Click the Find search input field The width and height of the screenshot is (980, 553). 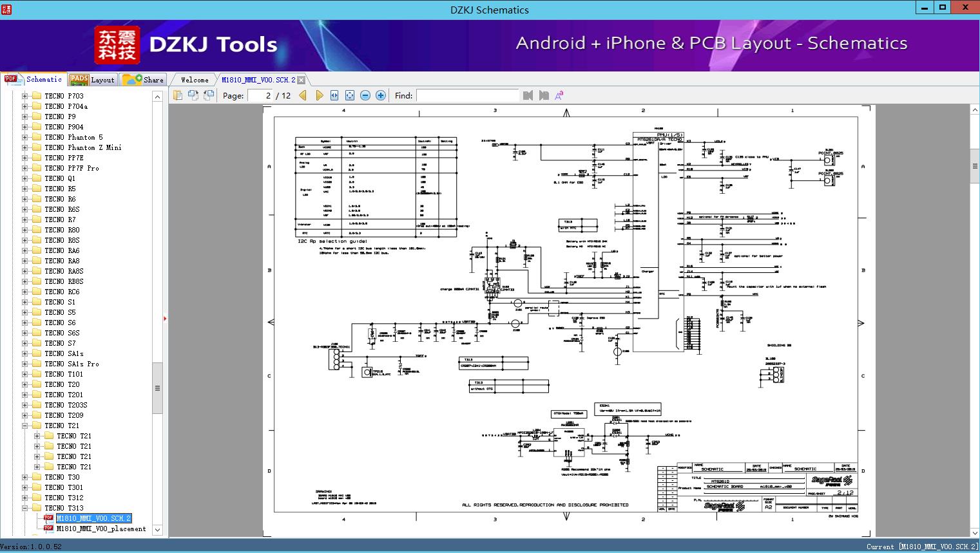tap(467, 95)
